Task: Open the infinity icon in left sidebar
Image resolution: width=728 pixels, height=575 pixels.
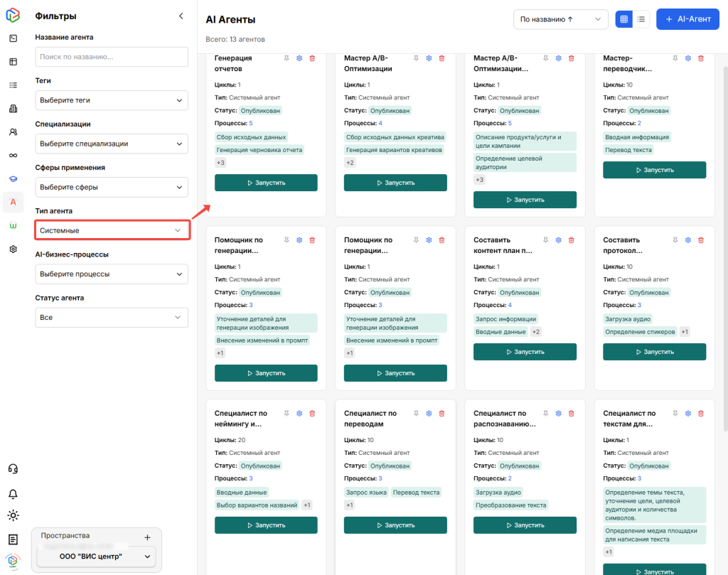Action: coord(13,155)
